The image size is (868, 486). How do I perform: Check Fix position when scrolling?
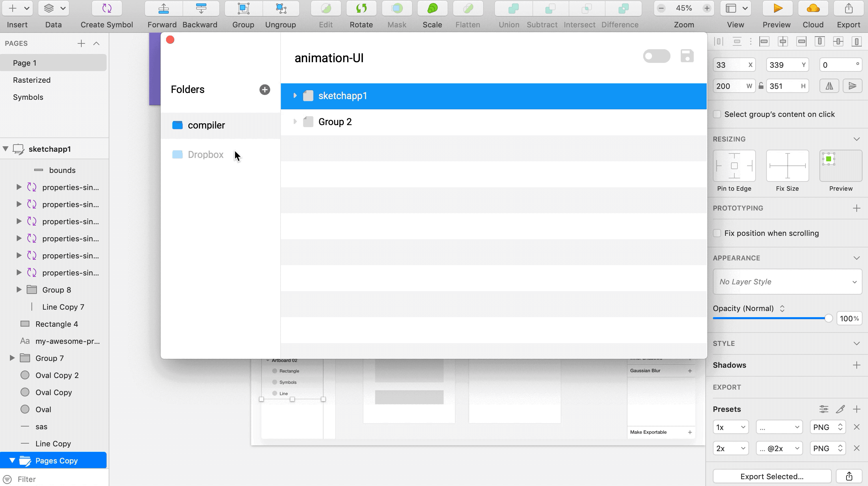pyautogui.click(x=717, y=233)
